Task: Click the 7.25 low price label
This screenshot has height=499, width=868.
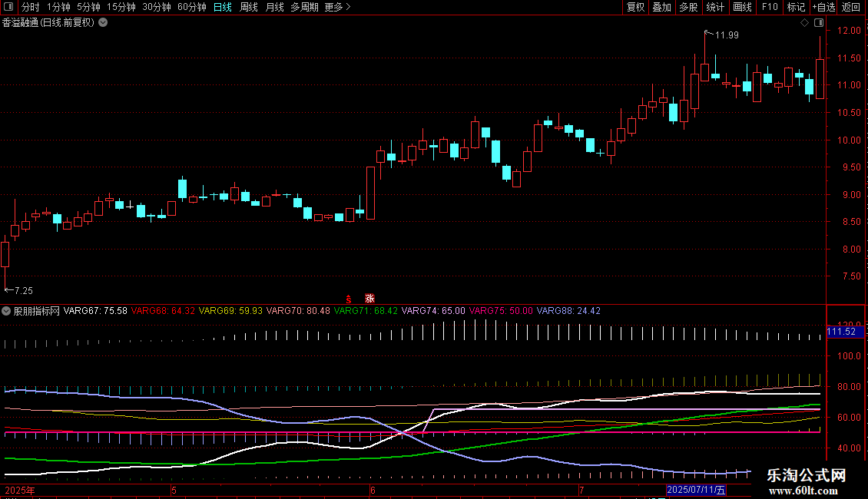Action: [x=24, y=291]
